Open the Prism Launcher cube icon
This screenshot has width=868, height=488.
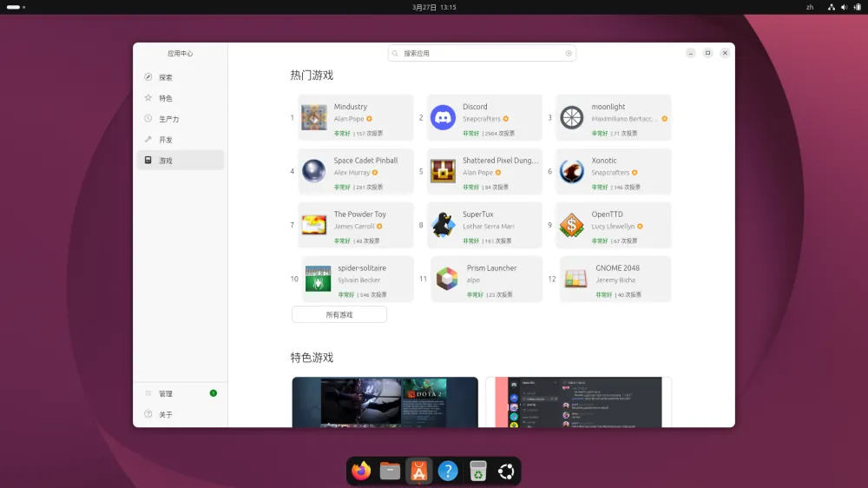click(x=447, y=278)
